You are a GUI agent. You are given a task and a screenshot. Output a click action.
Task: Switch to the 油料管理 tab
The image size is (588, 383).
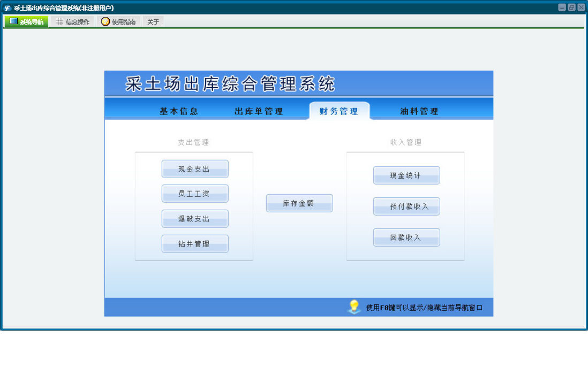[x=419, y=111]
